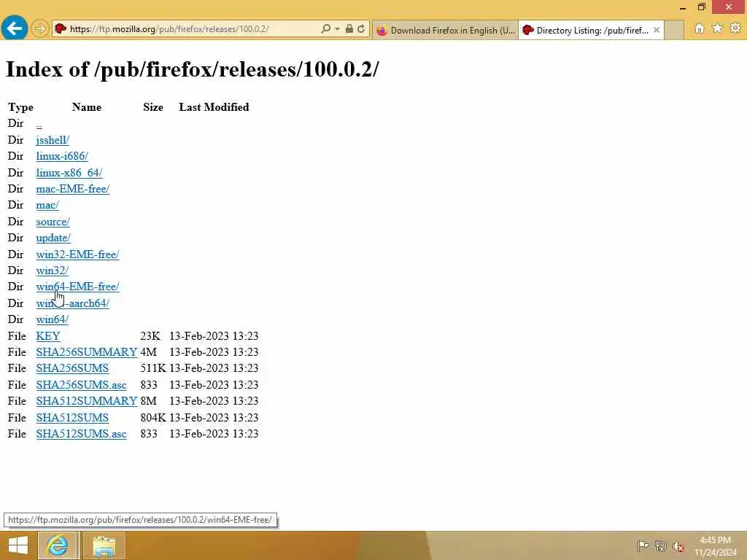The image size is (747, 560).
Task: Click the 'Index of /pub/firefox/releases/100.0.2/' heading
Action: pos(193,69)
